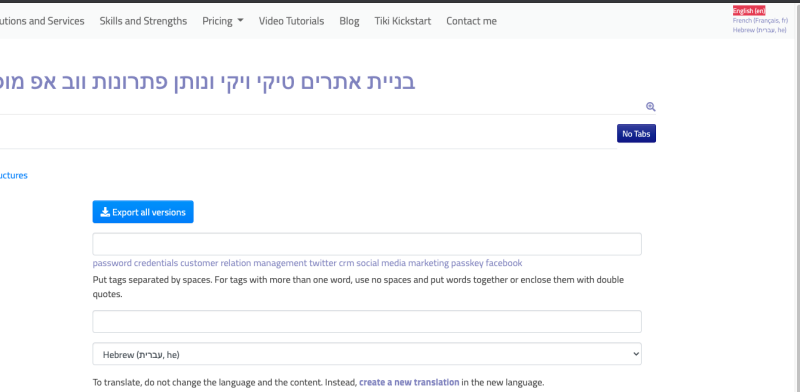Add the social tag suggestion

[368, 263]
